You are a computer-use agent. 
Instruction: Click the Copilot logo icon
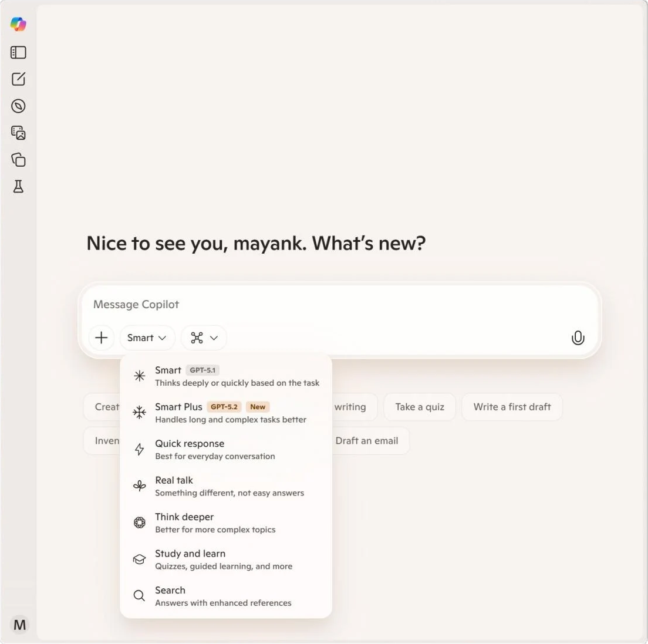(x=18, y=24)
